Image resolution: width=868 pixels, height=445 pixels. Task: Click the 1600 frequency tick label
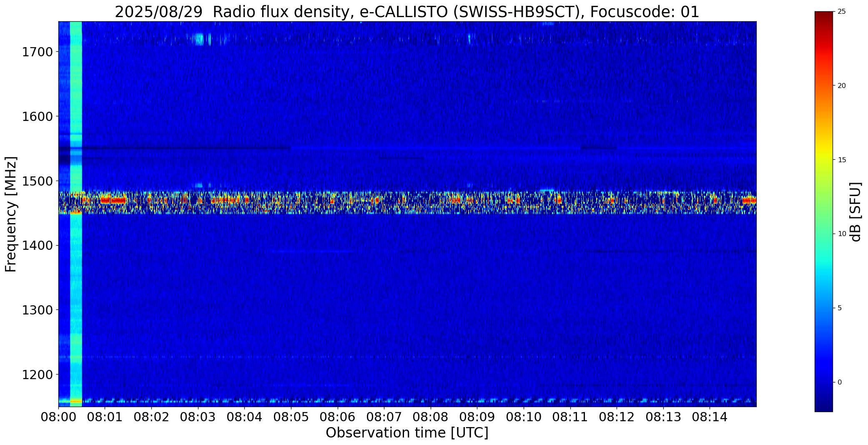[37, 116]
